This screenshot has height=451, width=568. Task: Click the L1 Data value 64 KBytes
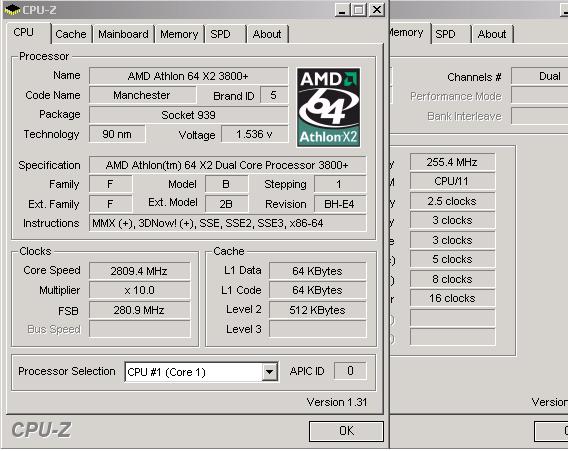pyautogui.click(x=318, y=271)
